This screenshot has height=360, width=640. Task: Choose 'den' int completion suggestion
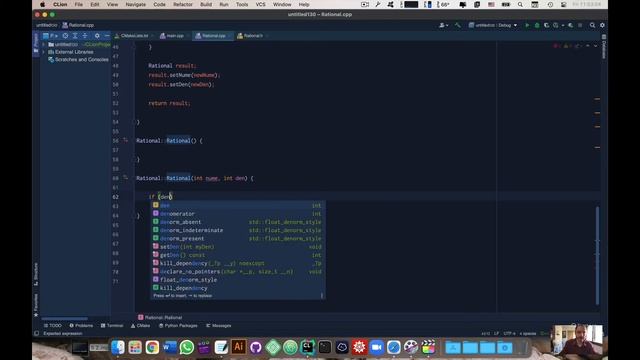[x=238, y=205]
